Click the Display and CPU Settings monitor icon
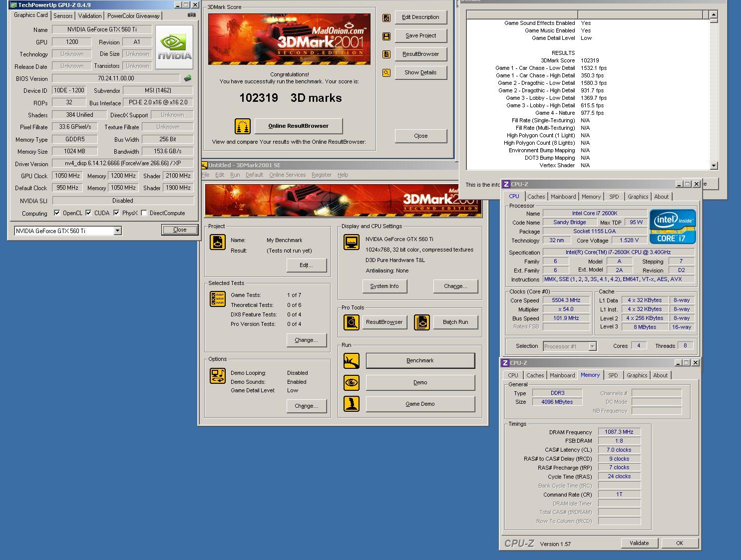The image size is (741, 560). pyautogui.click(x=352, y=242)
